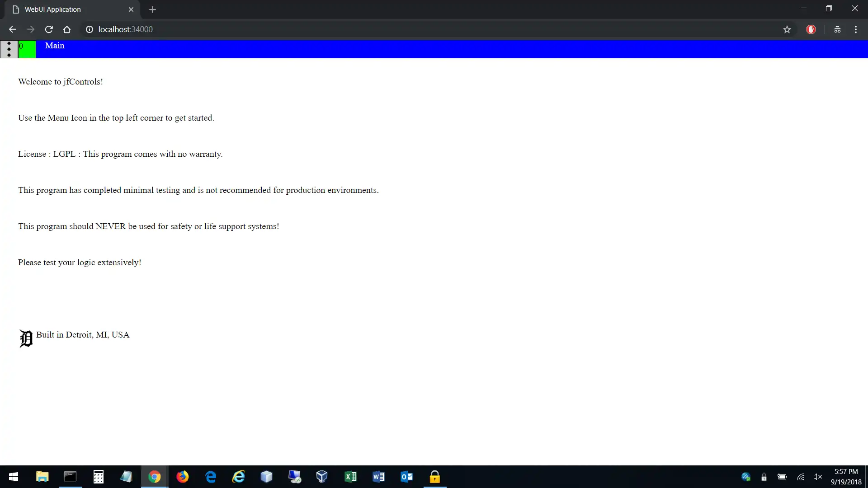
Task: Close the WebUI Application tab
Action: click(x=131, y=9)
